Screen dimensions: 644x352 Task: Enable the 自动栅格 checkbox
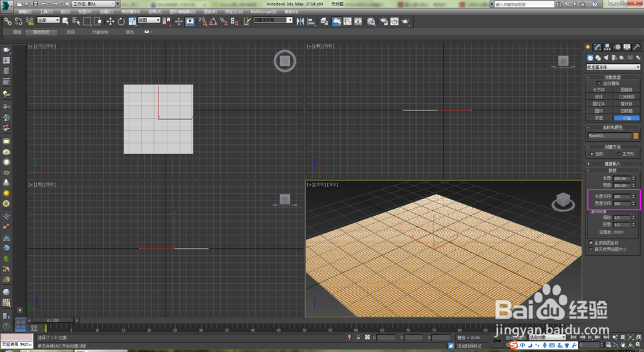pos(599,83)
